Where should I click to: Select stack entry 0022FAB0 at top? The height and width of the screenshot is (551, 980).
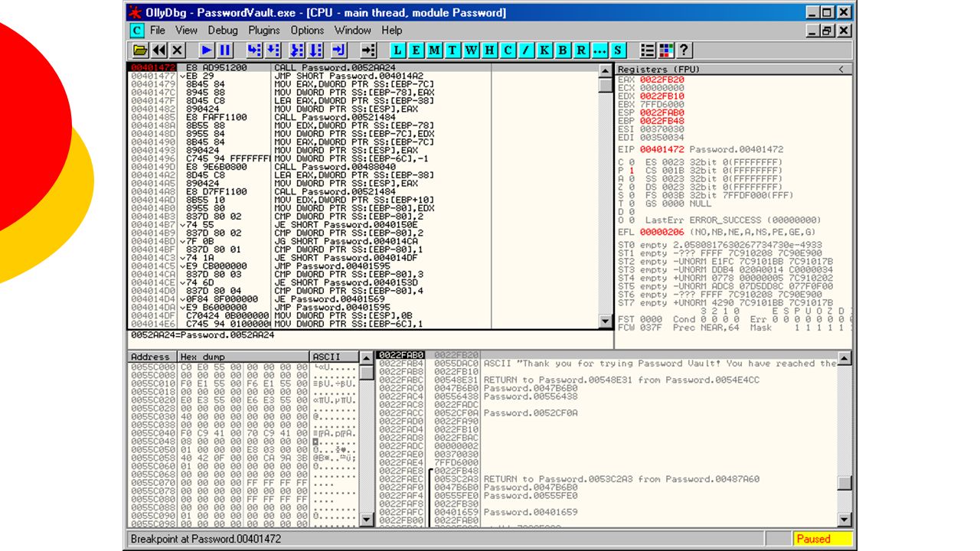(400, 355)
